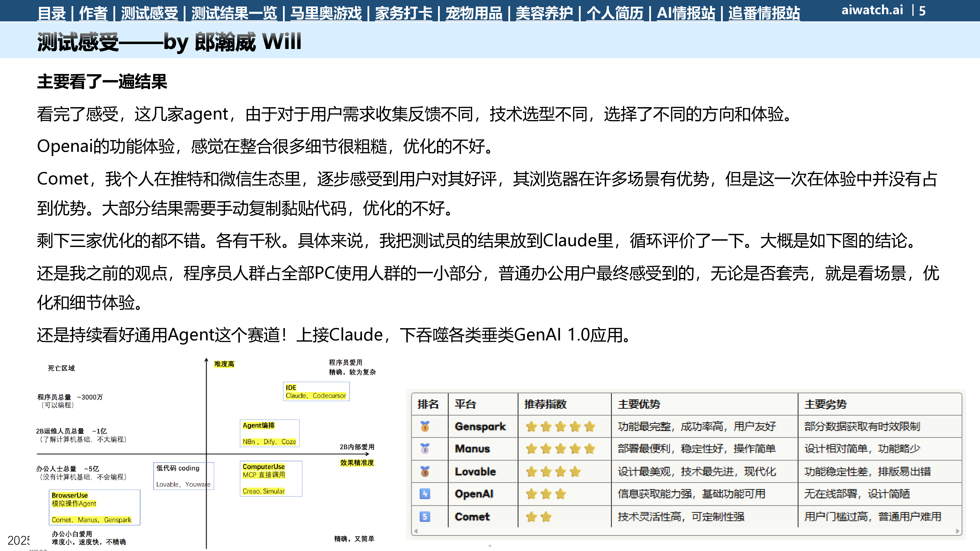The image size is (980, 551).
Task: Select the 平台 column header
Action: pos(465,404)
